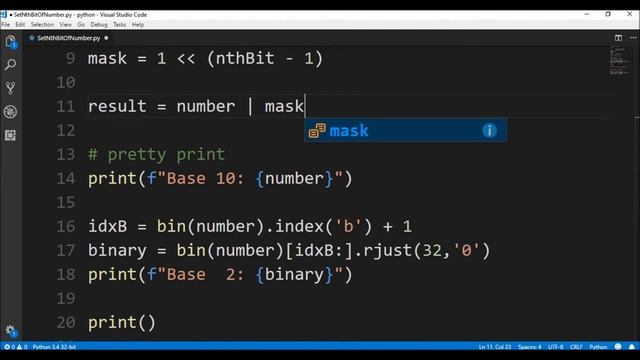The image size is (640, 360).
Task: Accept the mask autocomplete suggestion
Action: [x=406, y=131]
